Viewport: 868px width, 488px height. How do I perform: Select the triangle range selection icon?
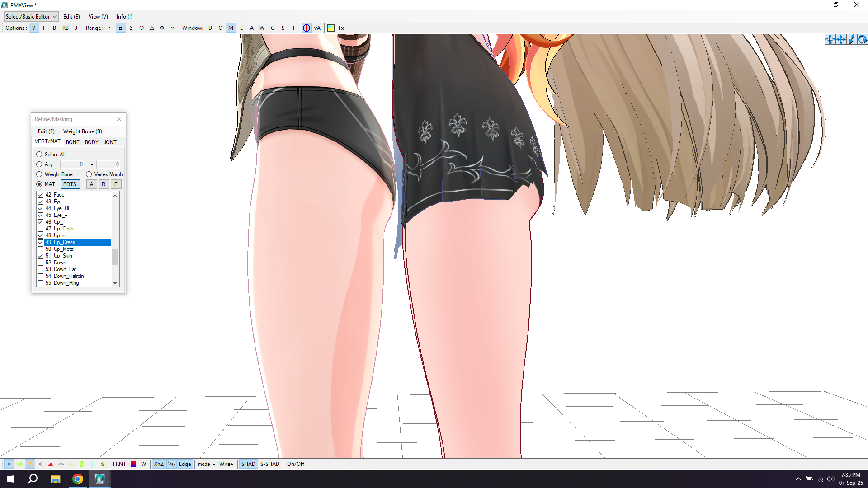(x=152, y=28)
